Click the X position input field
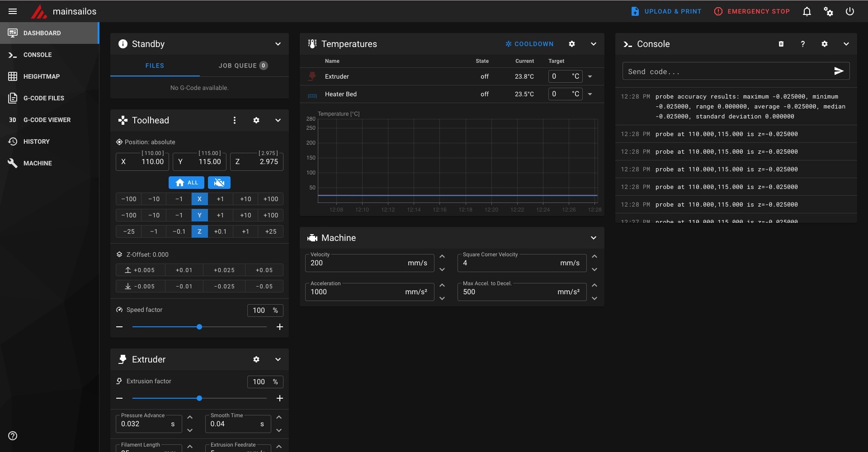 142,161
